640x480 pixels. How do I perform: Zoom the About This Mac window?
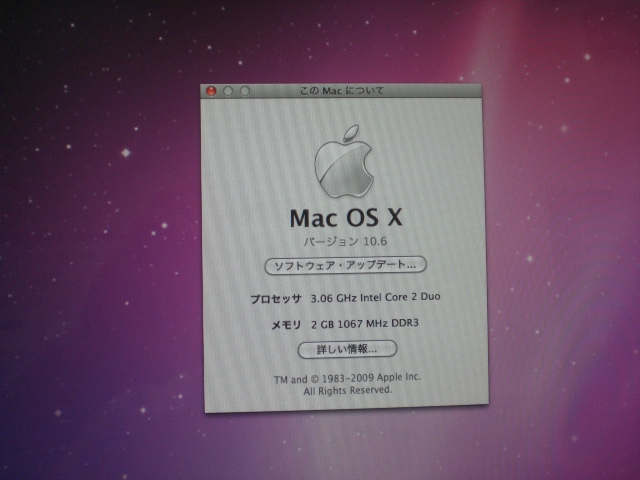pyautogui.click(x=244, y=91)
